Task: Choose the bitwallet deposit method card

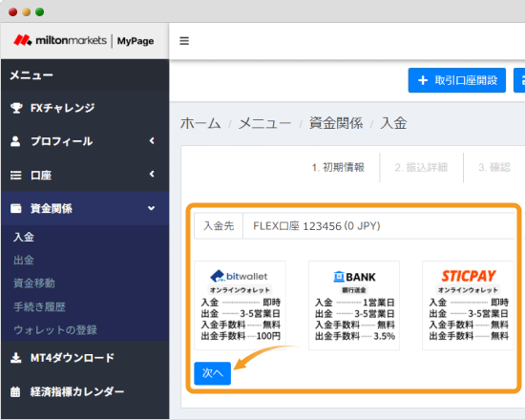Action: pos(240,305)
